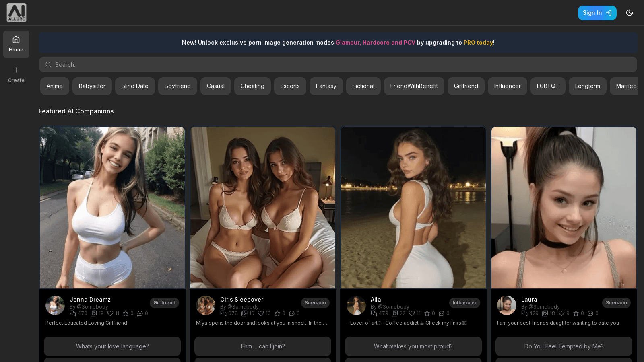
Task: Choose the Blind Date category chip
Action: pyautogui.click(x=135, y=86)
